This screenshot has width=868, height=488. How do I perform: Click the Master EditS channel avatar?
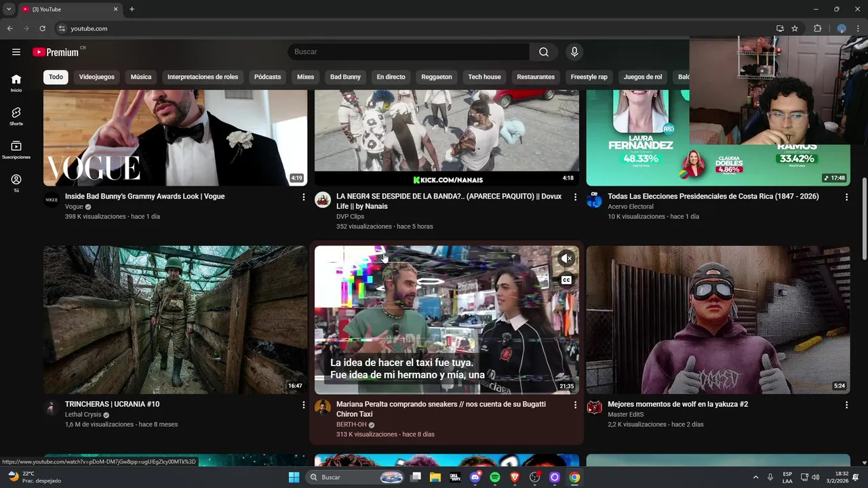click(x=594, y=407)
